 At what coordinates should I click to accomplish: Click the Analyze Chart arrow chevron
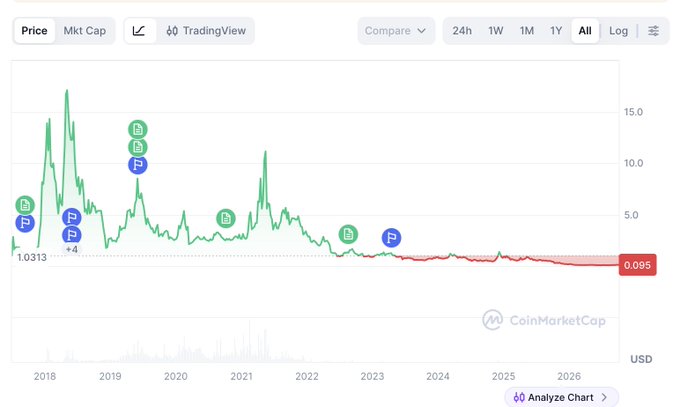pyautogui.click(x=604, y=397)
